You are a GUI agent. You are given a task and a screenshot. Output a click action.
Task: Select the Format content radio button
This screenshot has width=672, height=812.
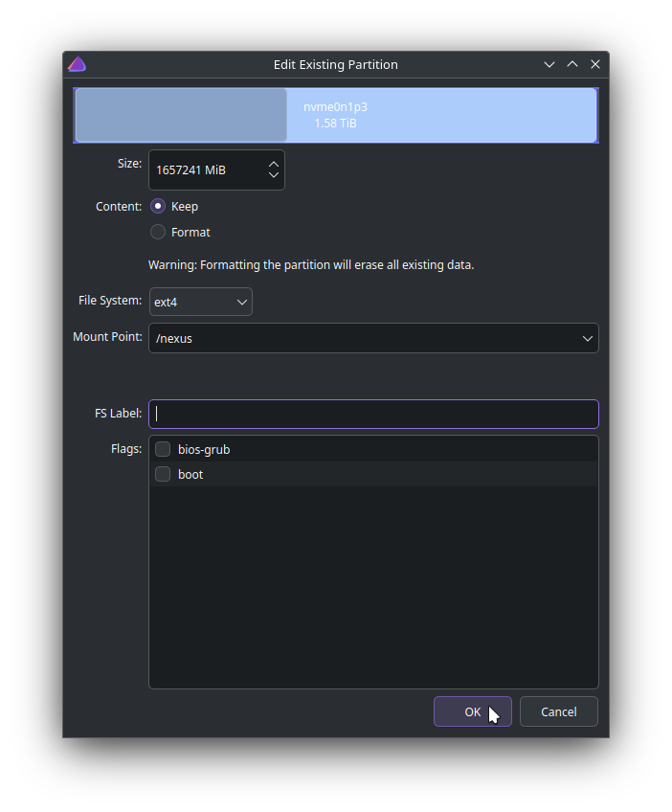(x=158, y=232)
